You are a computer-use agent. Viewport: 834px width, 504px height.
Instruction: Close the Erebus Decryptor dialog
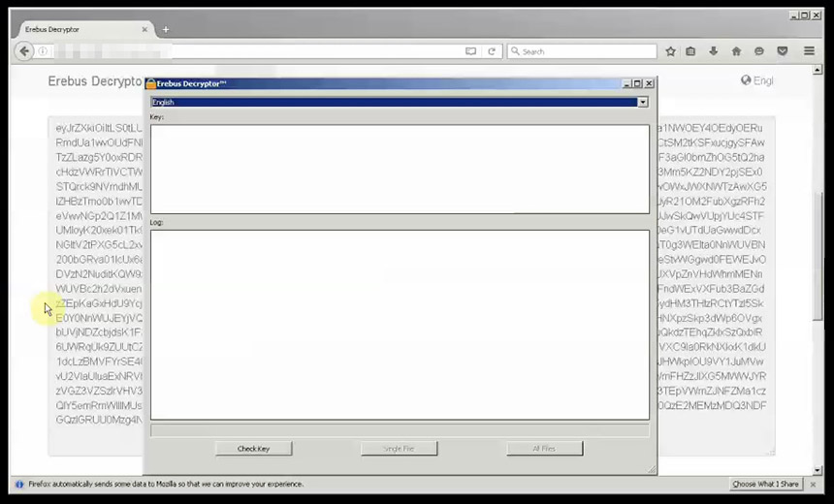(649, 83)
